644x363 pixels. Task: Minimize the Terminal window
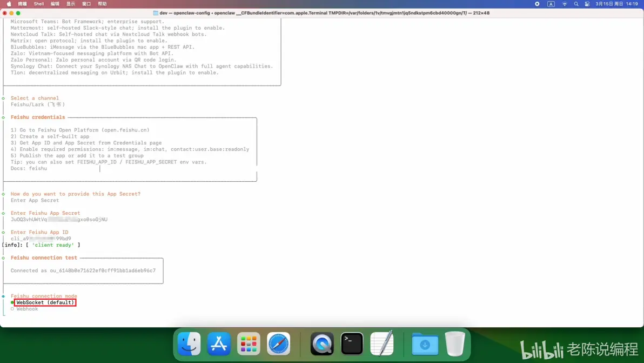(11, 13)
